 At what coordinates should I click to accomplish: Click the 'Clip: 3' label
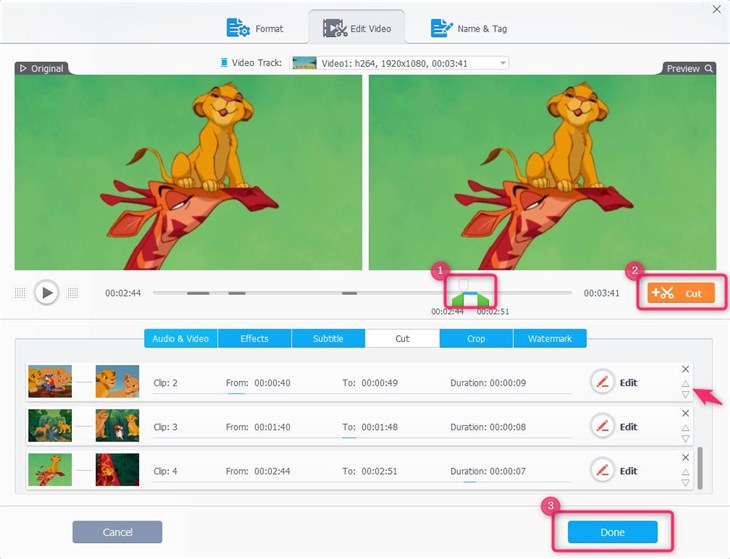[x=165, y=427]
